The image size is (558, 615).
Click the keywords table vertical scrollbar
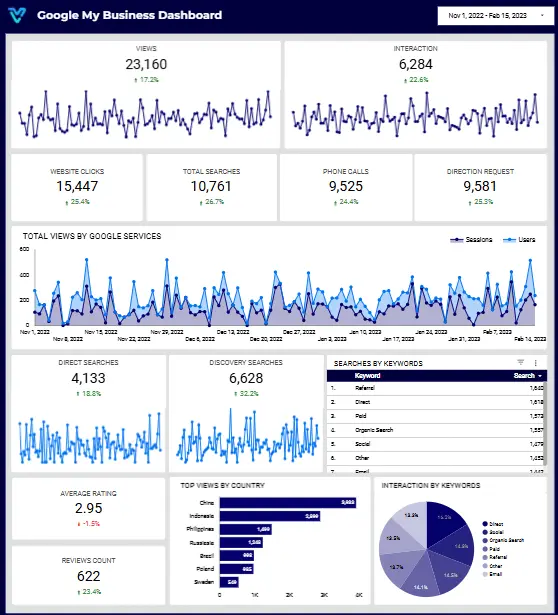tap(545, 424)
